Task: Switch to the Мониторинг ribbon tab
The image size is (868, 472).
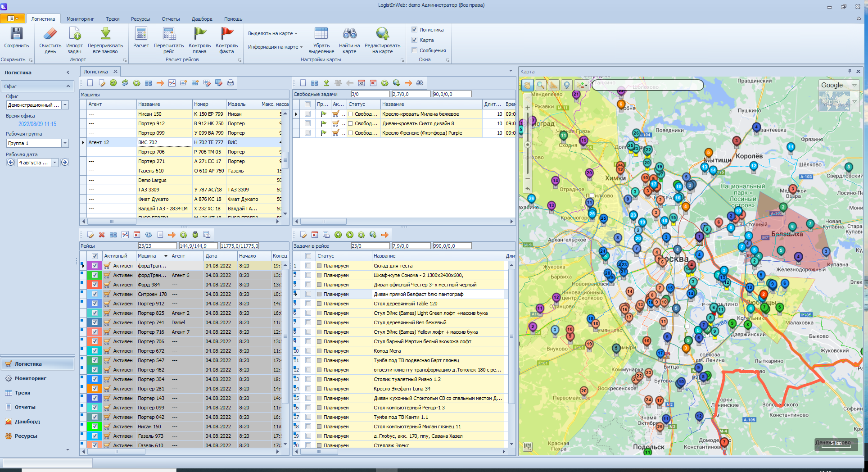Action: [x=80, y=19]
